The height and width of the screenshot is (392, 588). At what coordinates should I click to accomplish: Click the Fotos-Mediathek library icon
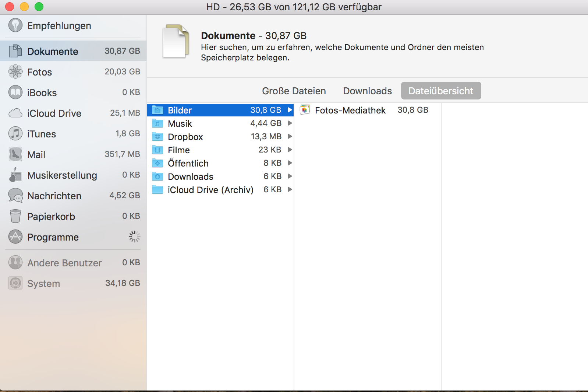(x=305, y=110)
